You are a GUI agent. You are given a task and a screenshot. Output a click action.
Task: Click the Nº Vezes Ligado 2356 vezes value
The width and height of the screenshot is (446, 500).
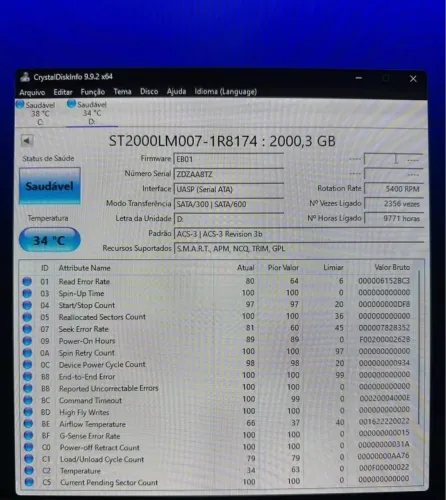click(394, 204)
